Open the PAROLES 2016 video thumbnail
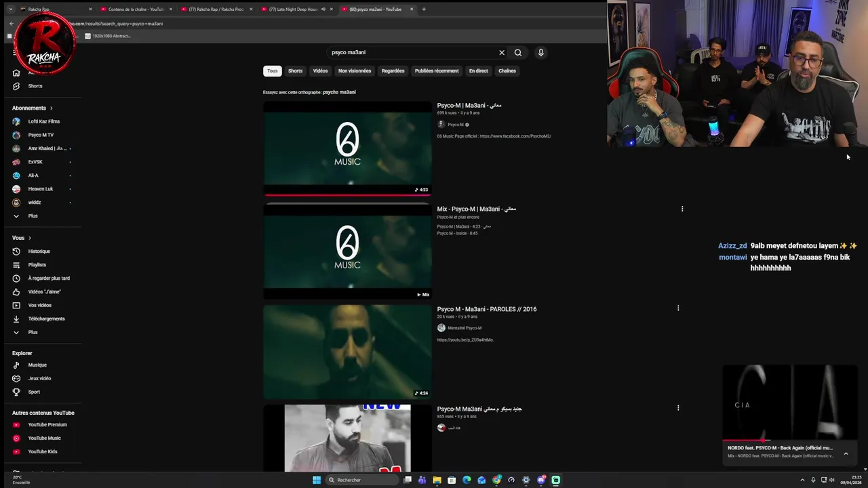Image resolution: width=868 pixels, height=488 pixels. (x=347, y=352)
